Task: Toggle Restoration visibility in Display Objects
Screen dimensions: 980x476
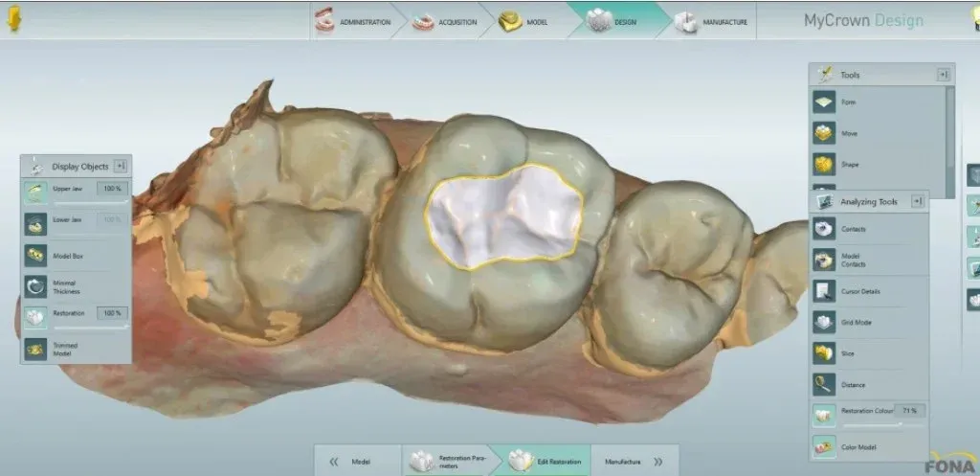Action: click(x=35, y=318)
